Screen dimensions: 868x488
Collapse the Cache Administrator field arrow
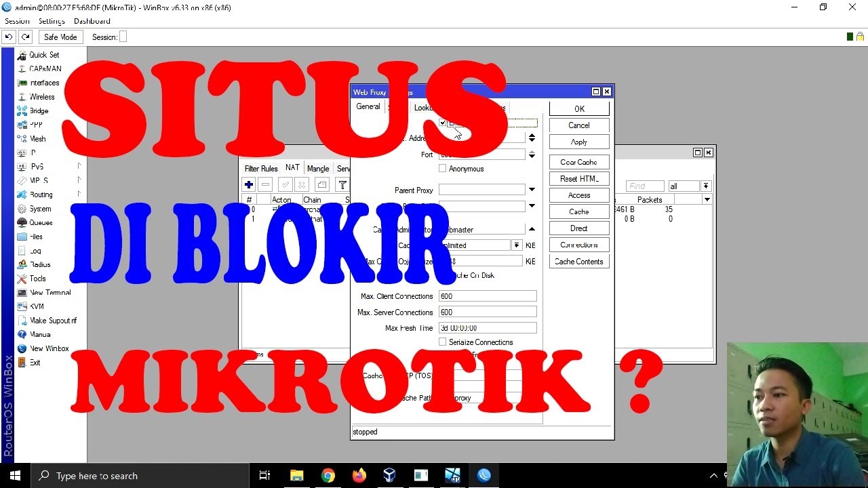point(532,229)
